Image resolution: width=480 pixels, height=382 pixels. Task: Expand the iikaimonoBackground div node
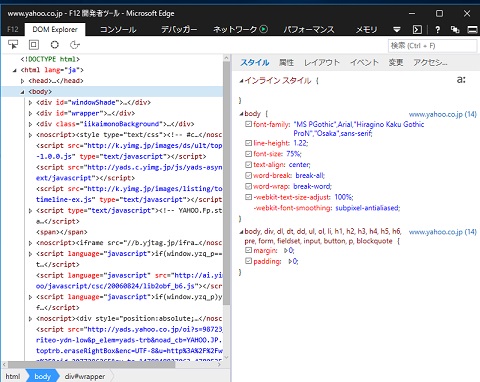[x=30, y=124]
